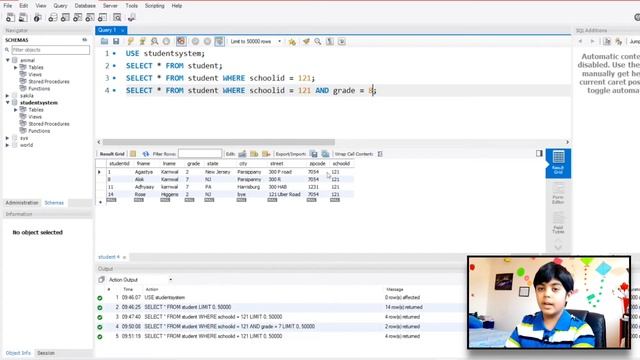Refresh the result grid data icon
Image resolution: width=640 pixels, height=360 pixels.
(x=146, y=154)
